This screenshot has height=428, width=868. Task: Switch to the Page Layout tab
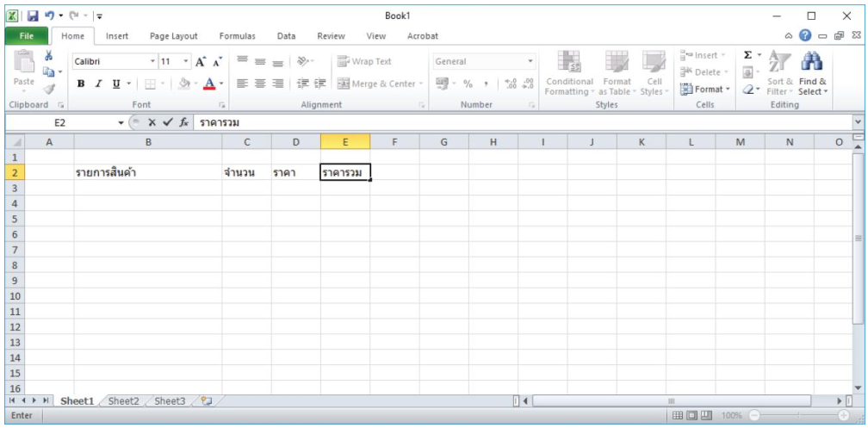(173, 36)
